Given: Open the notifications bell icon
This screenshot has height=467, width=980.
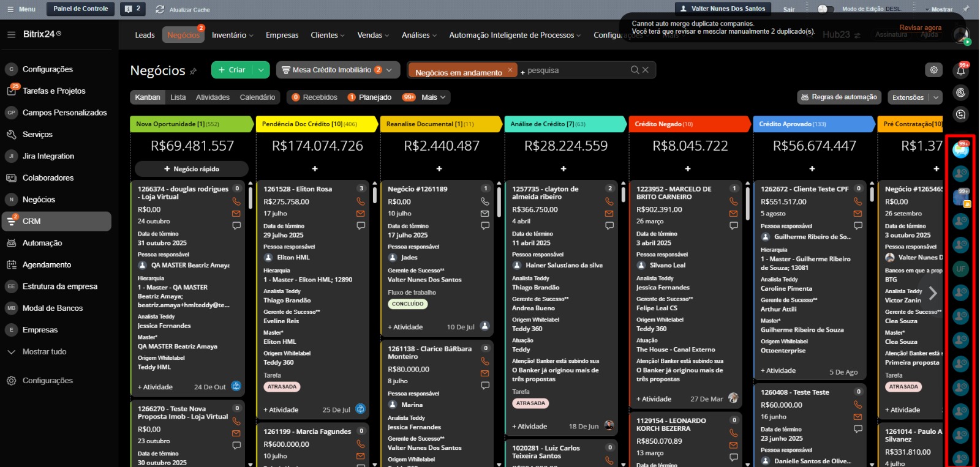Looking at the screenshot, I should [x=960, y=70].
